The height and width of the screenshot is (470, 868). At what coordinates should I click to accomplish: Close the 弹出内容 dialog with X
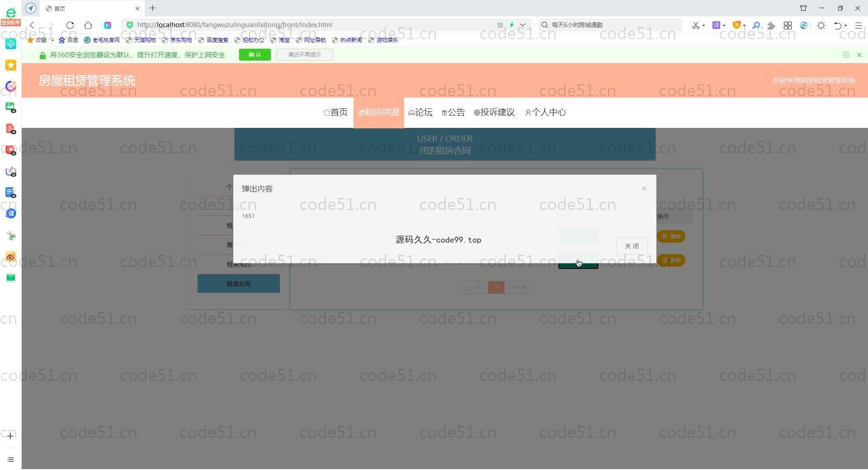[x=644, y=188]
